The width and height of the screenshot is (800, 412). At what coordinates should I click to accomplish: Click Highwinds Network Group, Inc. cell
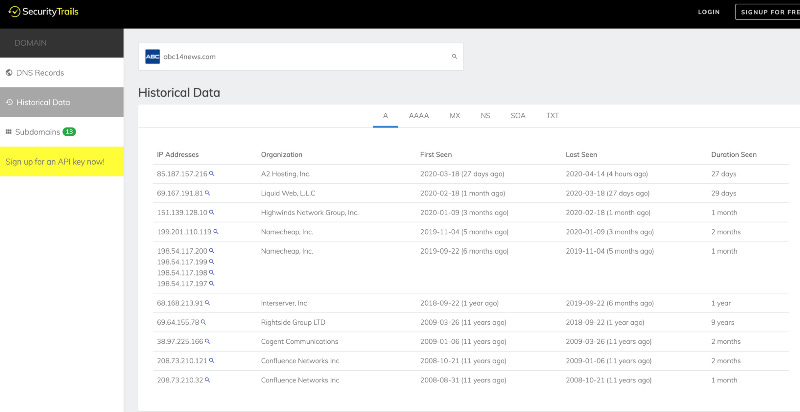point(310,212)
